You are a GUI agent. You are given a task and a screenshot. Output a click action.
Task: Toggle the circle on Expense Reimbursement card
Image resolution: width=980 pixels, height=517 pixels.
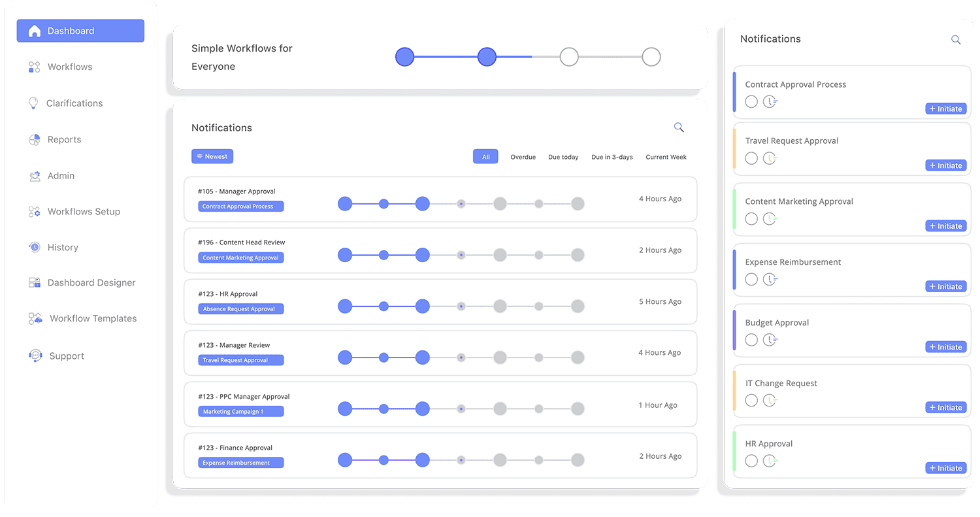coord(751,279)
